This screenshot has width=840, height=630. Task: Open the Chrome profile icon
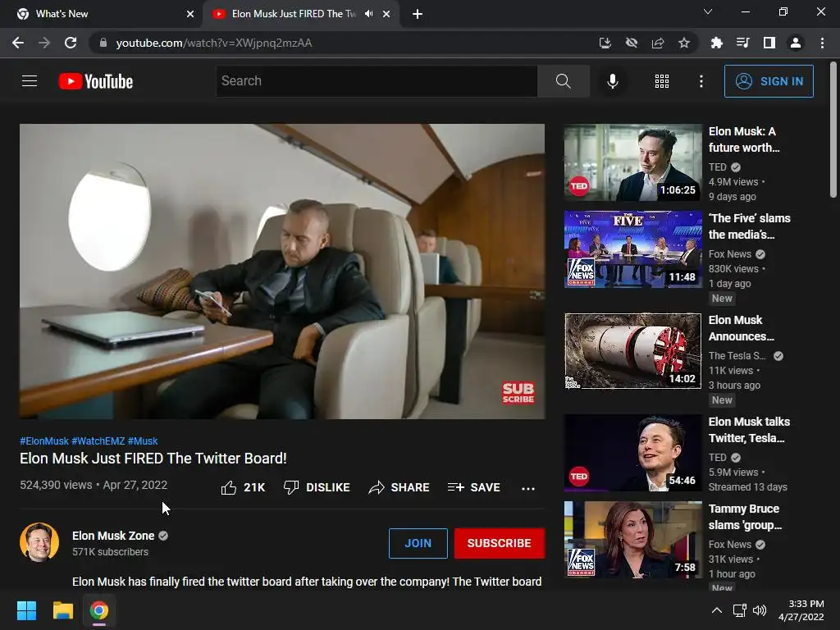pyautogui.click(x=796, y=43)
